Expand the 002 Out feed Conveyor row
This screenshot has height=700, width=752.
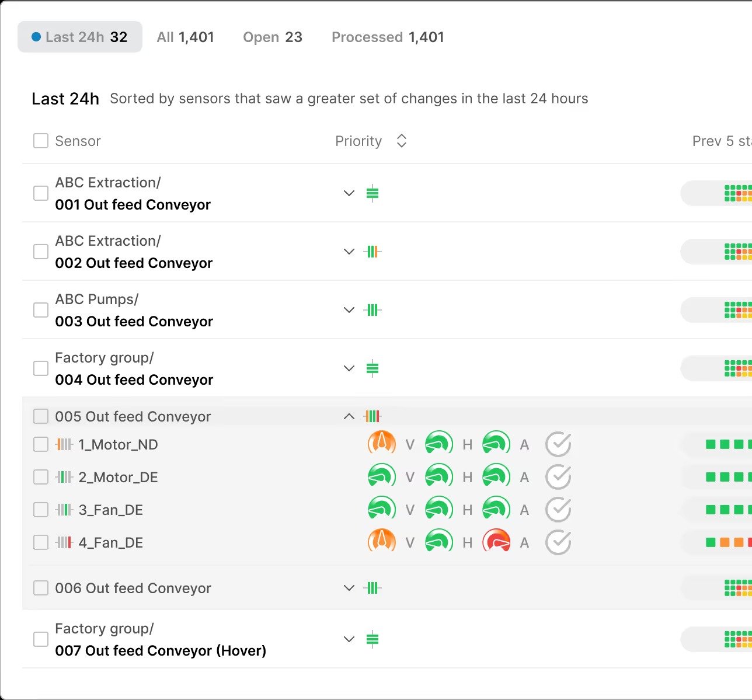tap(349, 252)
